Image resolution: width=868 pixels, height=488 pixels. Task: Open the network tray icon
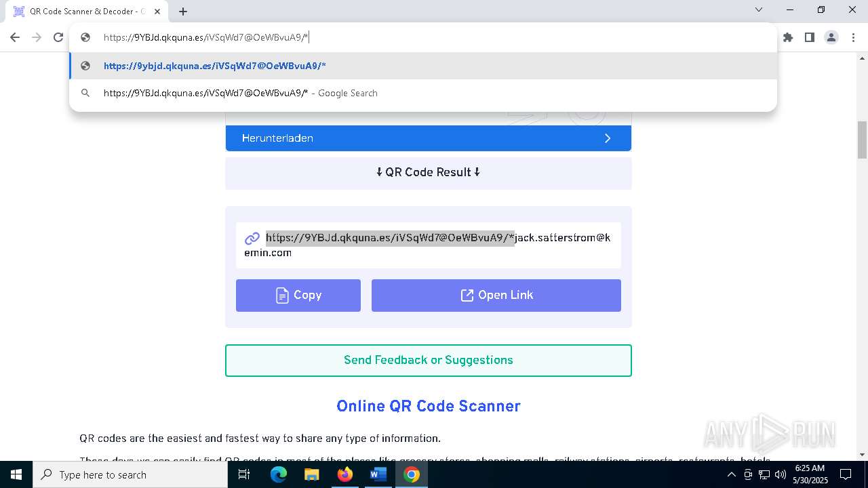[764, 474]
